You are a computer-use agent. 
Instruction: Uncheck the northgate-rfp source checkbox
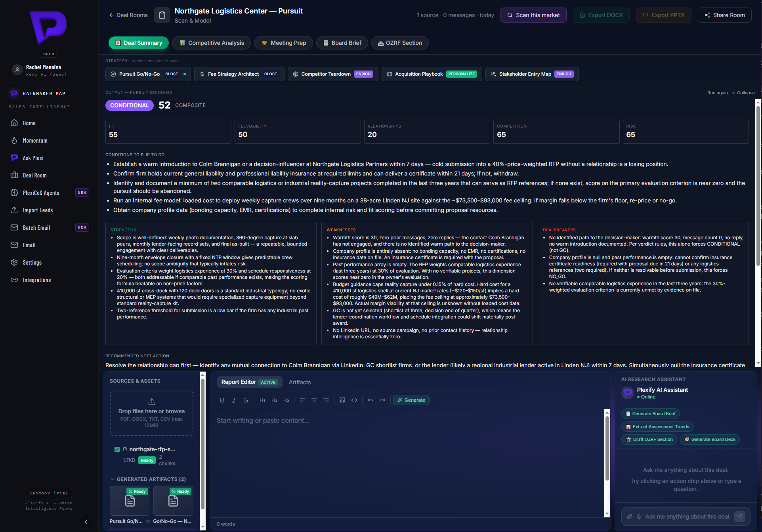click(x=117, y=449)
